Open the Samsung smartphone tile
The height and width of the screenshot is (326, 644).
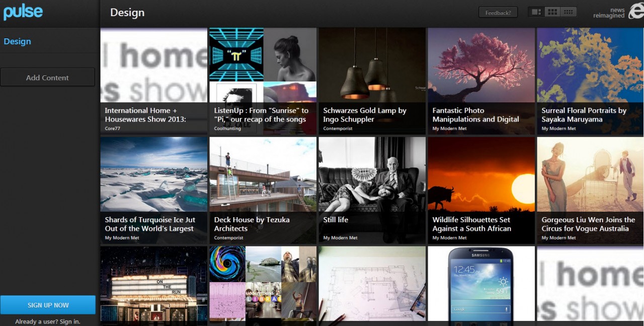[x=481, y=286]
